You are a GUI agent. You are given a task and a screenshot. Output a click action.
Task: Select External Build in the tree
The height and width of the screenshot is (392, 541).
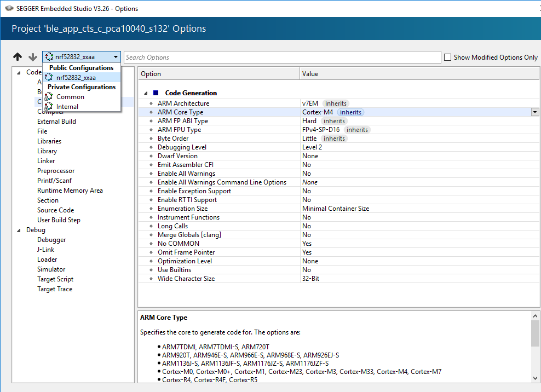tap(56, 122)
